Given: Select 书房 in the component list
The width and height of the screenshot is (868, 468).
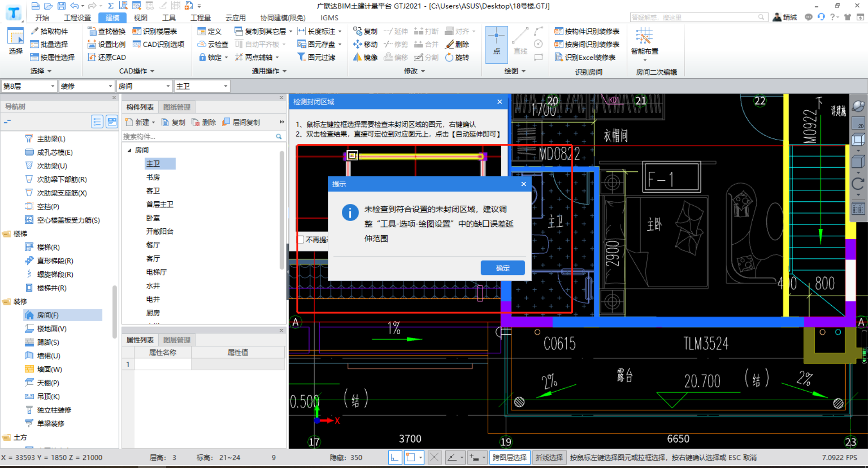Looking at the screenshot, I should click(153, 177).
